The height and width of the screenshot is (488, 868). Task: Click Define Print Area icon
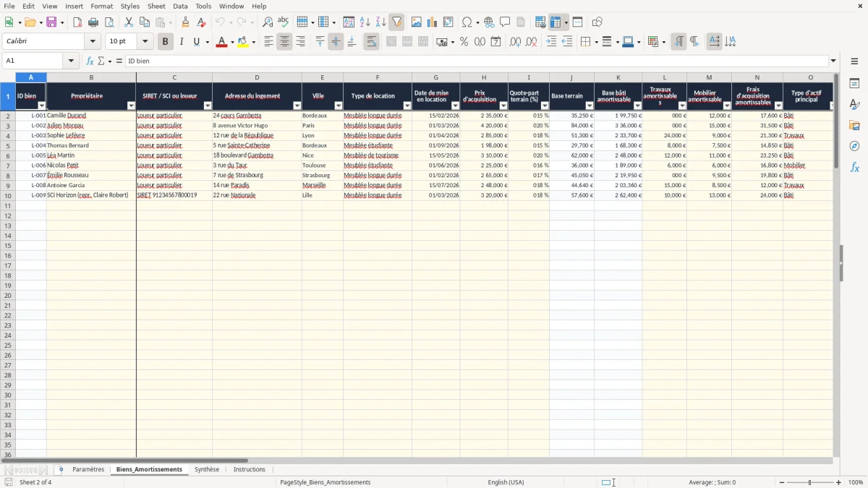point(540,22)
